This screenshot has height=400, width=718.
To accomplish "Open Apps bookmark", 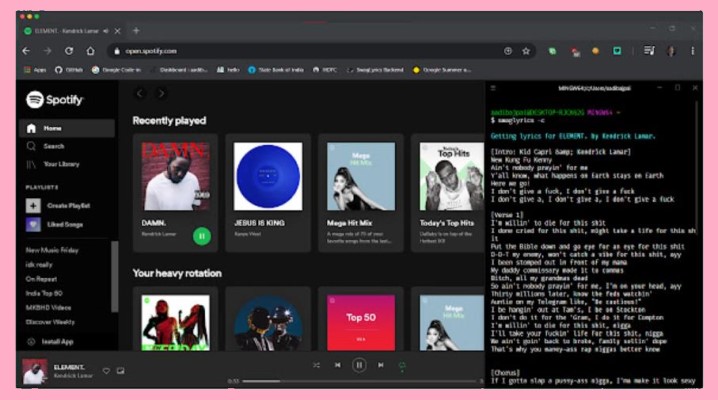I will [x=35, y=70].
